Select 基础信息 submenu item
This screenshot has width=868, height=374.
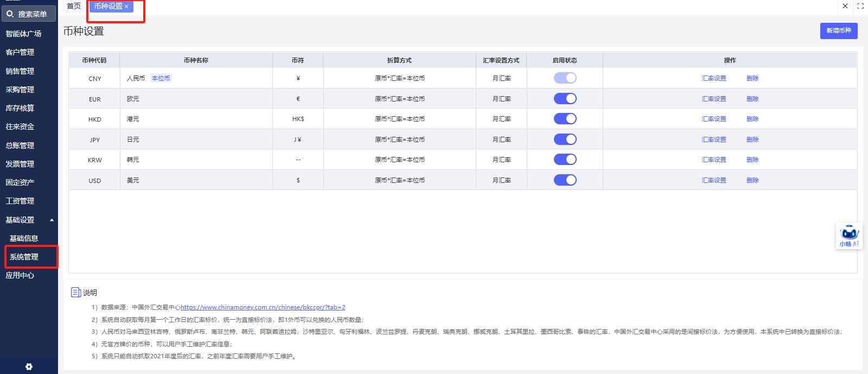[x=24, y=238]
